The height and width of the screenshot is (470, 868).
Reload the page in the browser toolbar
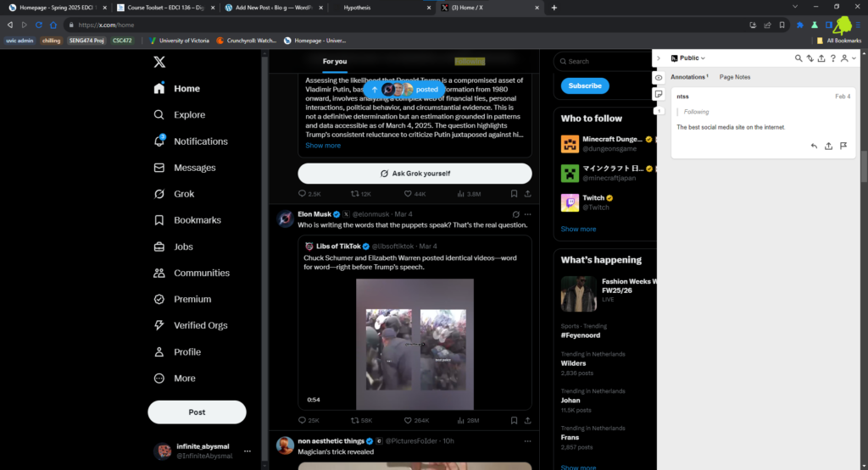click(x=39, y=25)
